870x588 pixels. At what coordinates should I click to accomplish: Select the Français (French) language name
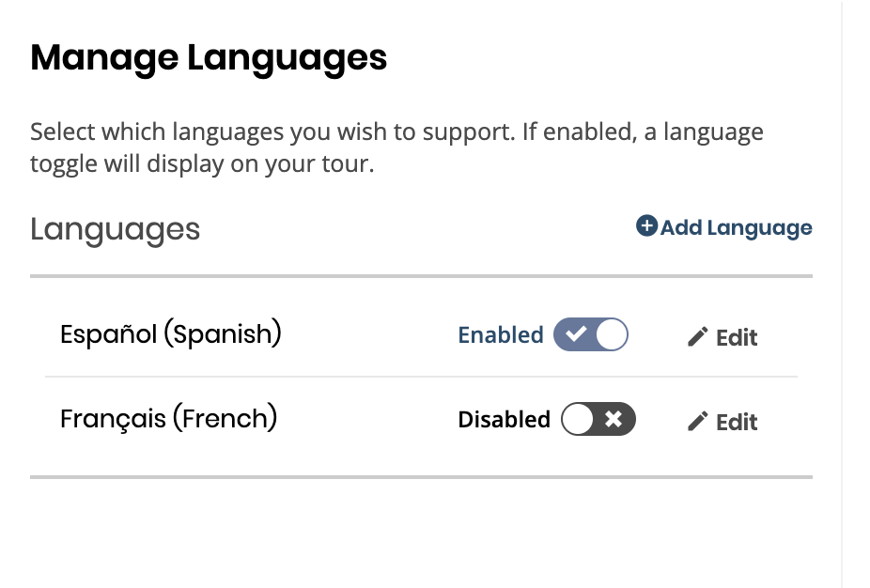click(168, 418)
